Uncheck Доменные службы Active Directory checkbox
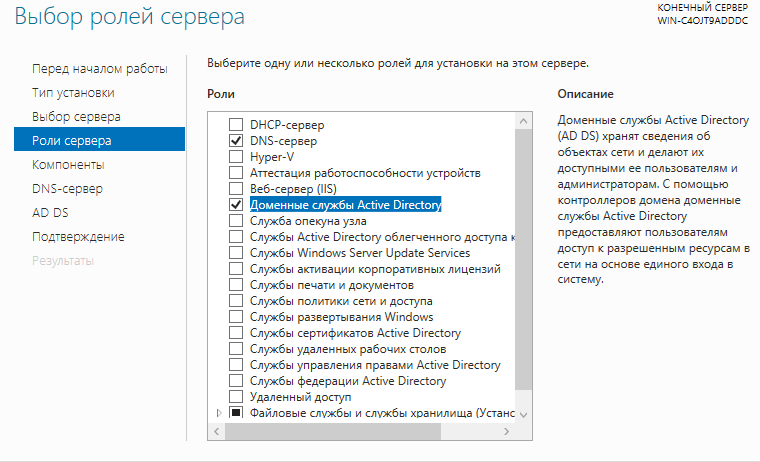Viewport: 760px width, 462px height. click(236, 205)
